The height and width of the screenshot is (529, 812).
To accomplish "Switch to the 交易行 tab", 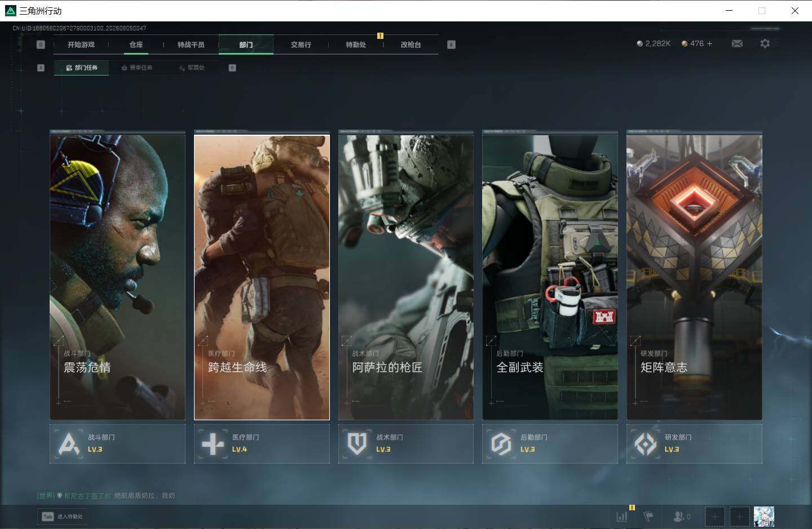I will pos(301,45).
